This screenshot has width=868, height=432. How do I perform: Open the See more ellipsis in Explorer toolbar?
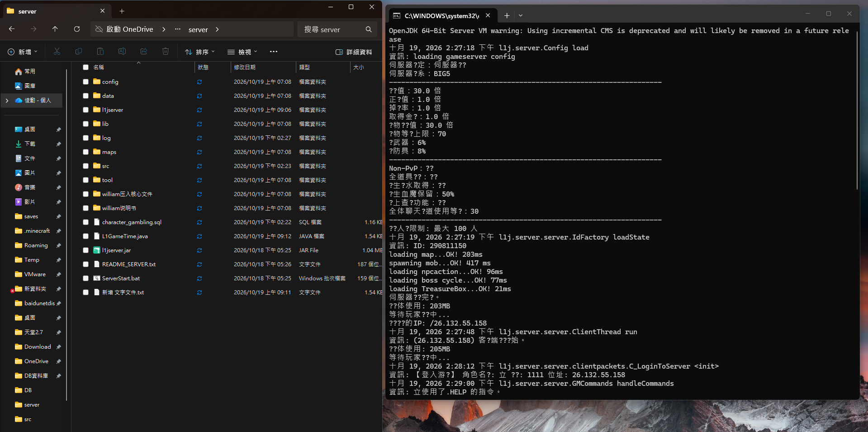pos(274,52)
